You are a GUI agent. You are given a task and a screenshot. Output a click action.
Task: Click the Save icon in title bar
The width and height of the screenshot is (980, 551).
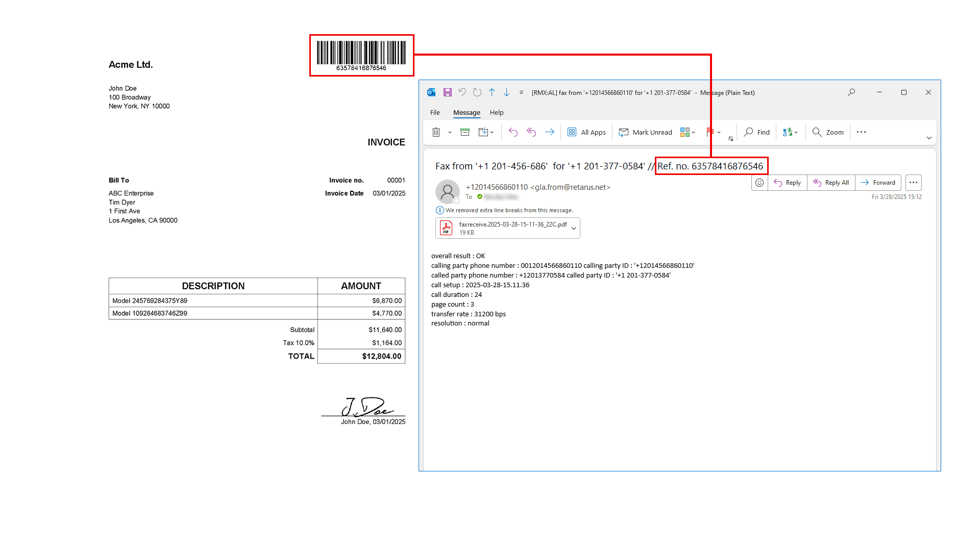pyautogui.click(x=447, y=92)
